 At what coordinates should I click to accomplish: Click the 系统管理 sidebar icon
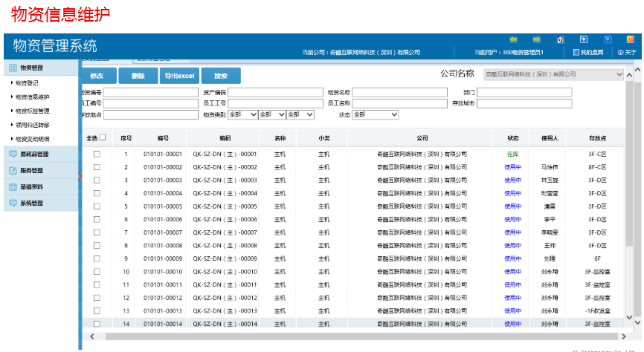(x=13, y=203)
